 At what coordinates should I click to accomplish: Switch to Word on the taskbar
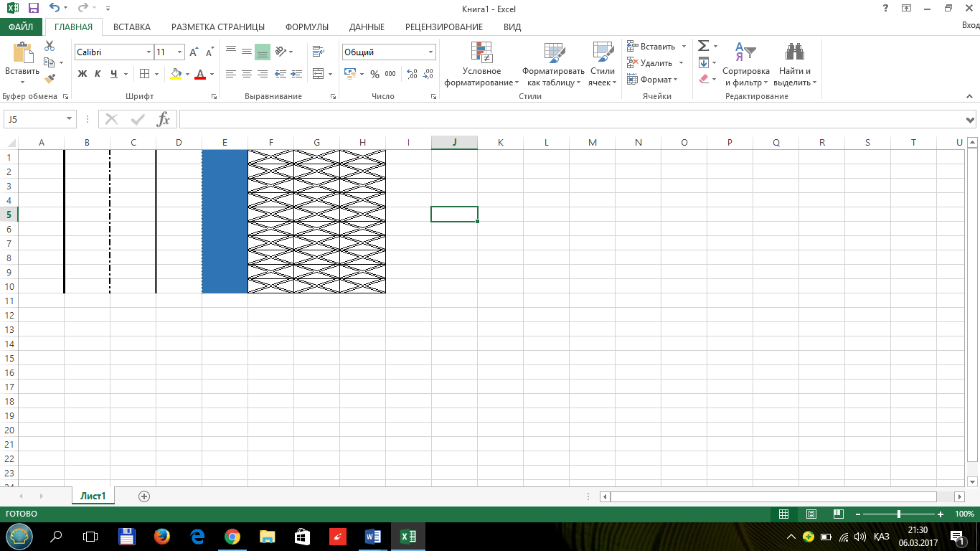tap(373, 537)
